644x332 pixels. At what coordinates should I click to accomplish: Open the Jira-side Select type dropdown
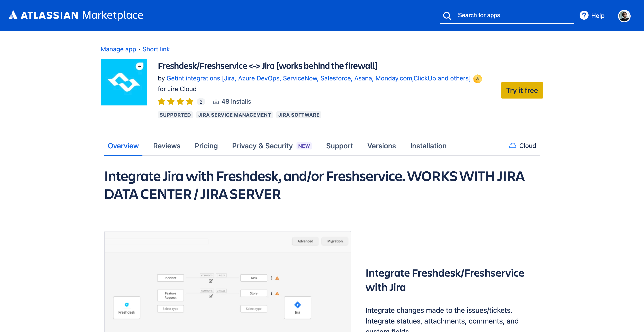coord(254,309)
